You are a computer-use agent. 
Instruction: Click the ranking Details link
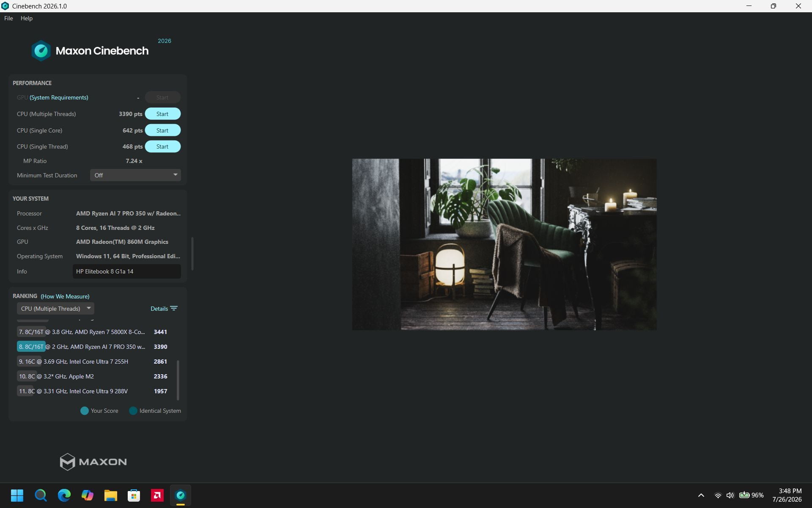pyautogui.click(x=159, y=309)
